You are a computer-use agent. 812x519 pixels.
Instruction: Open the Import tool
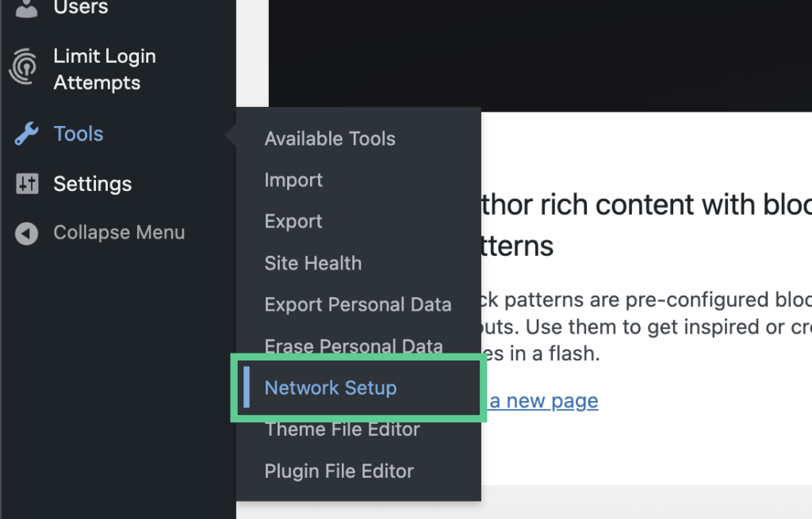tap(293, 180)
